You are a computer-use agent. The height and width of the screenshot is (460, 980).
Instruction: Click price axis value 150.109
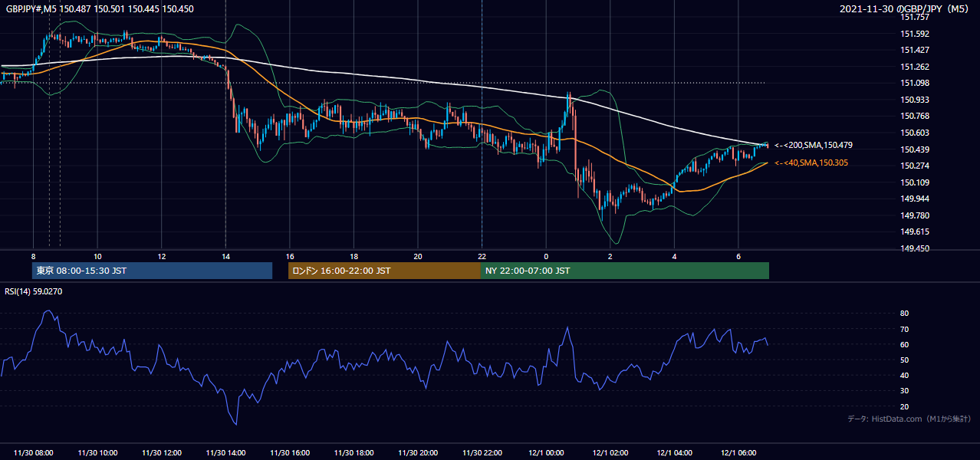pyautogui.click(x=914, y=182)
